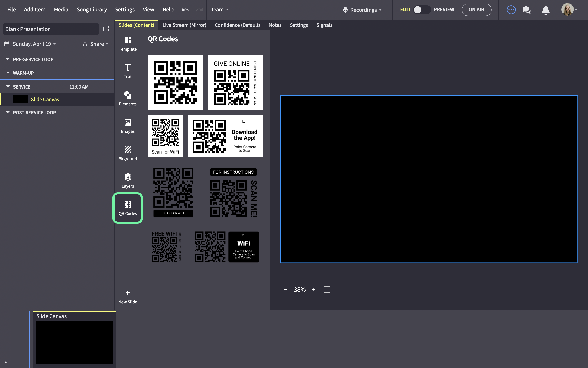Click the redo arrow icon
Image resolution: width=588 pixels, height=368 pixels.
click(x=199, y=10)
